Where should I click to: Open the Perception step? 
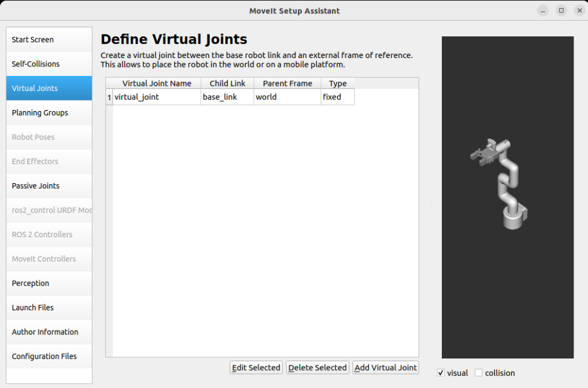coord(49,283)
